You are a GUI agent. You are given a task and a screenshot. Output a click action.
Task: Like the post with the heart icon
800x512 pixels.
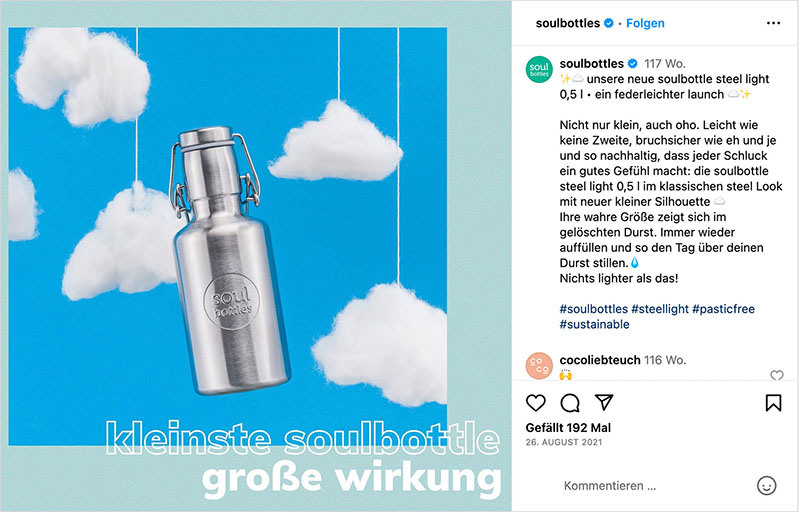(x=536, y=403)
